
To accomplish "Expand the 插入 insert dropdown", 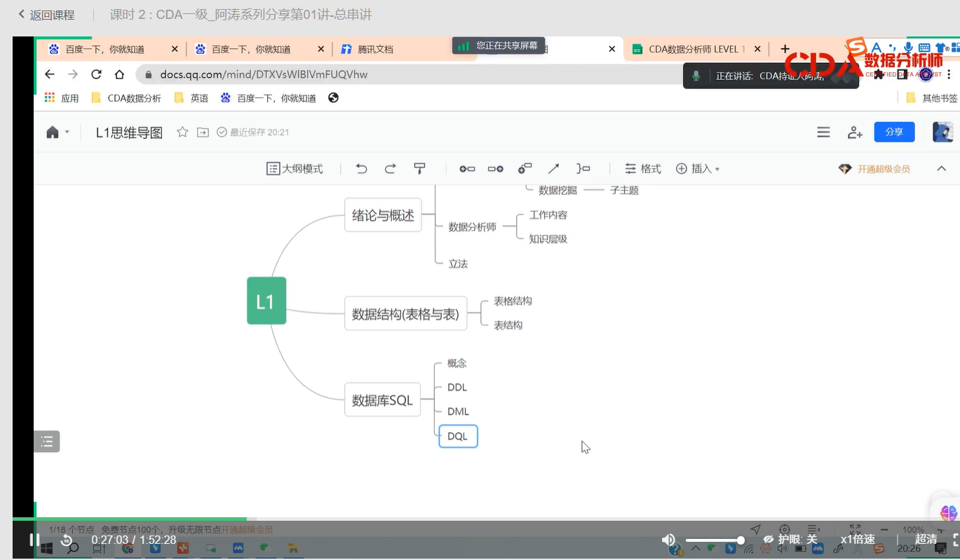I will pyautogui.click(x=698, y=169).
